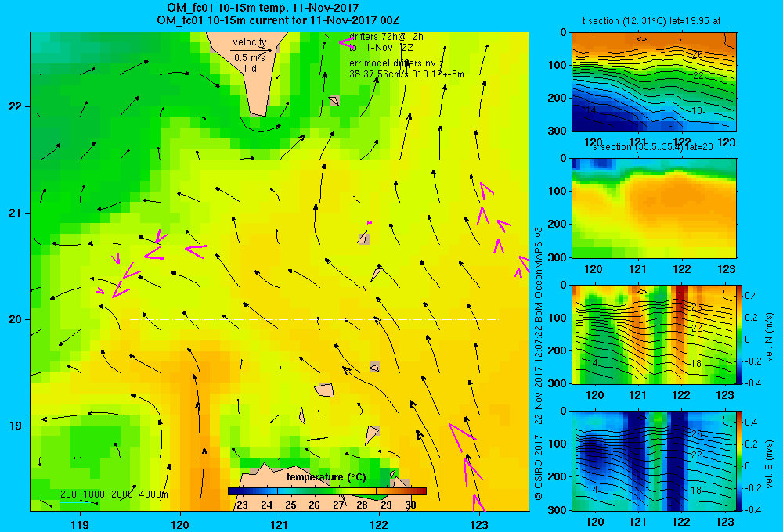Click the main map's latitude '19' axis label

(16, 426)
